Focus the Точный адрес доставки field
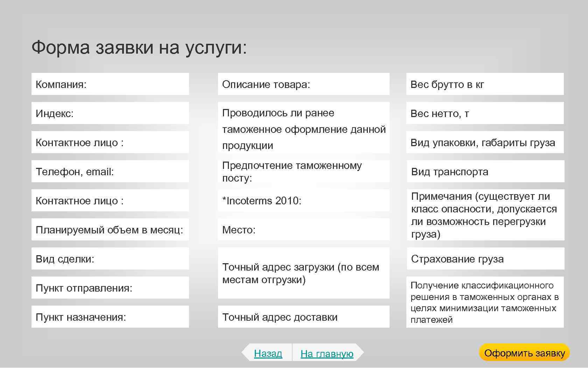The width and height of the screenshot is (588, 368). pyautogui.click(x=303, y=317)
